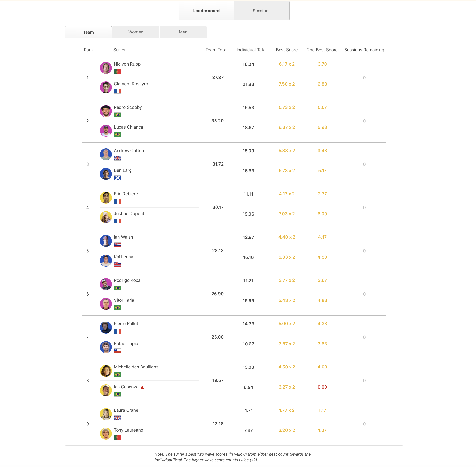
Task: Click the red warning triangle beside Ian Cosenza
Action: coord(142,387)
